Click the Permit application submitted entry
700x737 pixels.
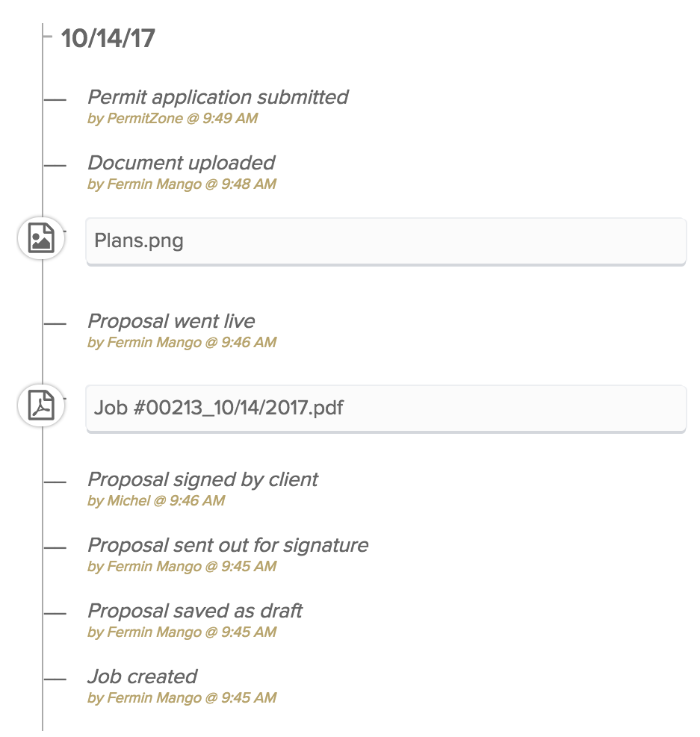click(218, 97)
